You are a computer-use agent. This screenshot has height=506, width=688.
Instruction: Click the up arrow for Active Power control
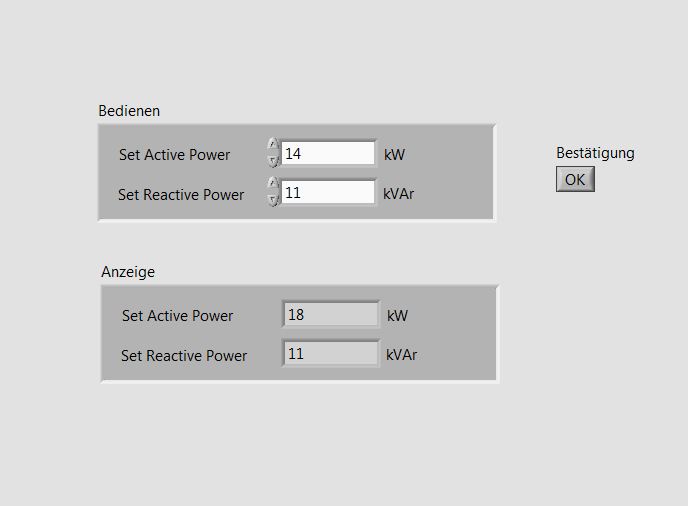click(x=273, y=145)
